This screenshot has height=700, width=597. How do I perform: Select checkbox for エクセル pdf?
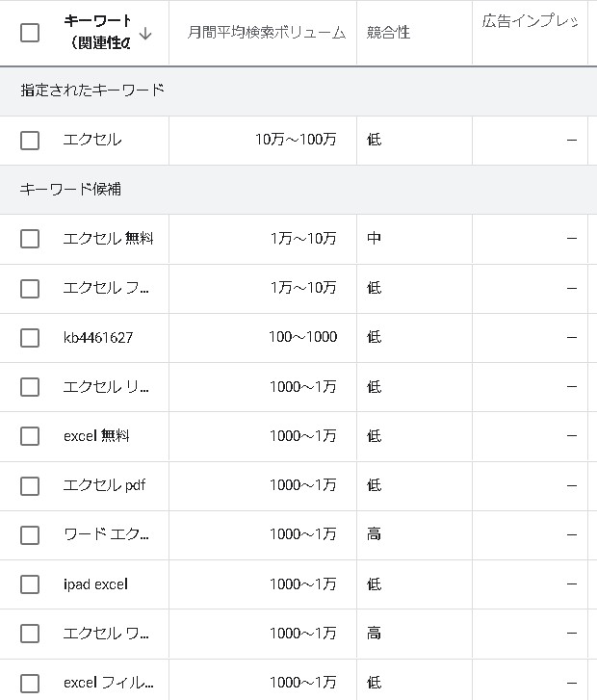tap(30, 486)
